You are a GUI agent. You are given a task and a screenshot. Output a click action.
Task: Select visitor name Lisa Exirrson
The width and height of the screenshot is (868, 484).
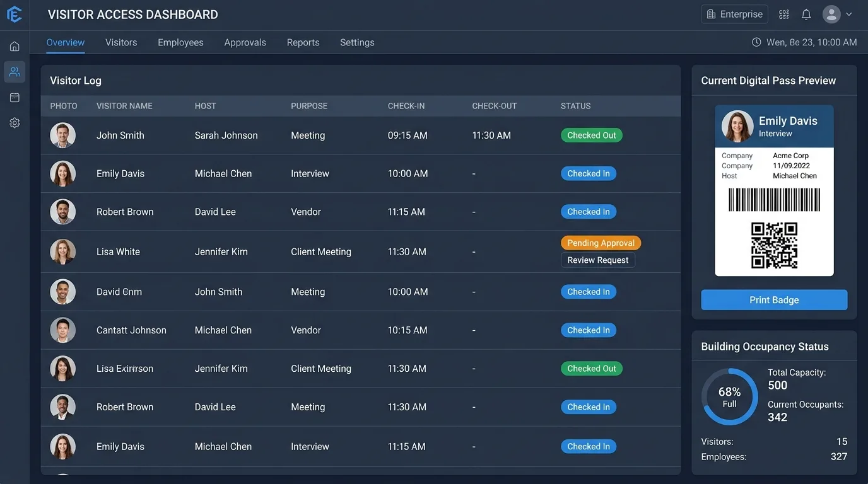pos(125,369)
